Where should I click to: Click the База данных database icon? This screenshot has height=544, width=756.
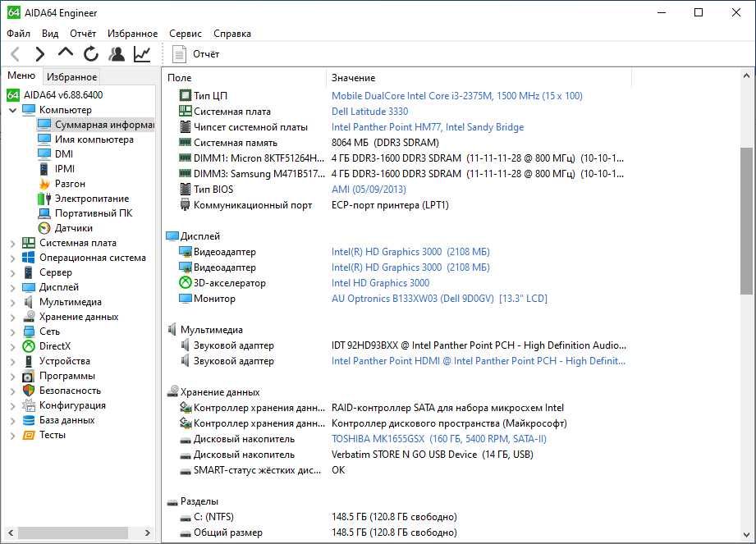coord(29,420)
